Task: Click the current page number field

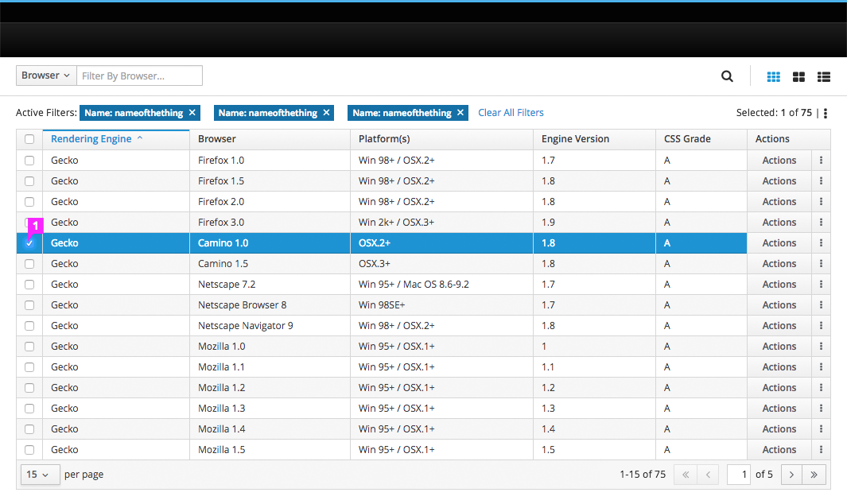Action: tap(738, 475)
